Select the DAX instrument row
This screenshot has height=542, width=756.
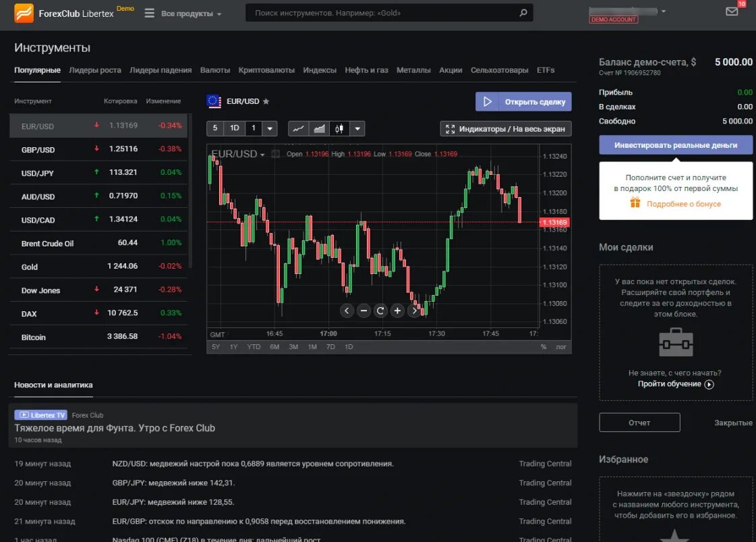(98, 313)
